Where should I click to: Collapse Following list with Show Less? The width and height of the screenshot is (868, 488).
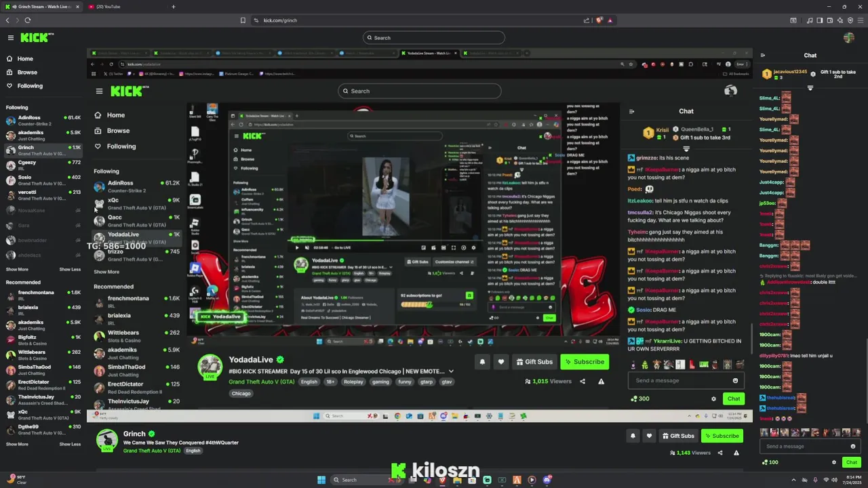pos(70,269)
